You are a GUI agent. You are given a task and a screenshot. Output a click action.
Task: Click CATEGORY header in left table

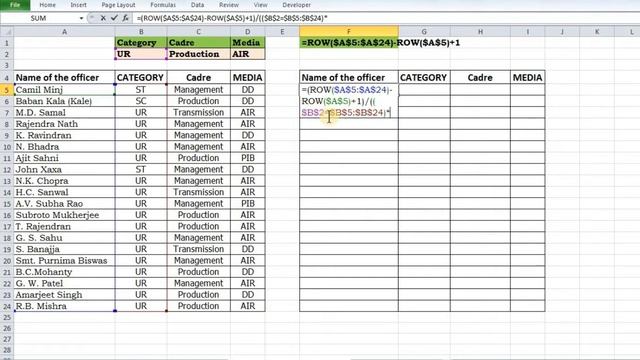click(140, 78)
